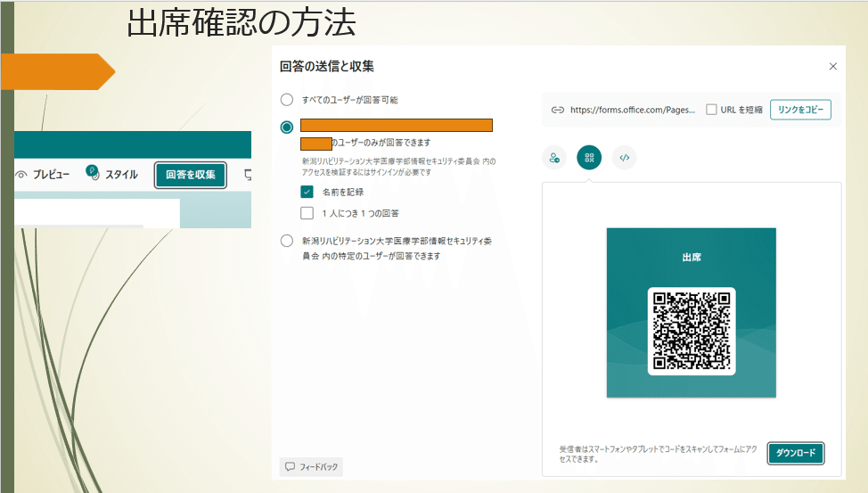The width and height of the screenshot is (868, 493).
Task: Tick the 'URL を短縮' checkbox
Action: click(x=711, y=110)
